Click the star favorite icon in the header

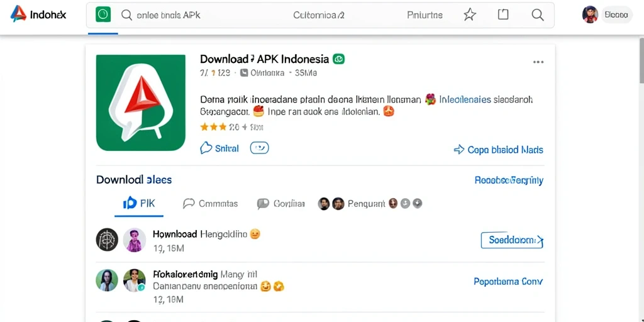click(469, 15)
